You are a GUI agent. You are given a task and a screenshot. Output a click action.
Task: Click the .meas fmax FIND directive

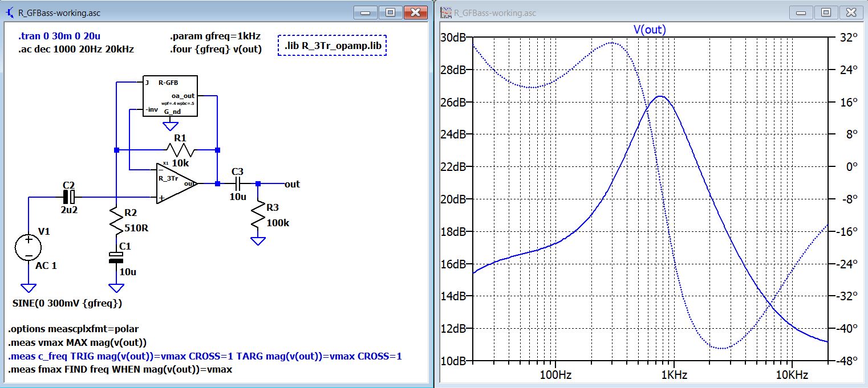120,370
